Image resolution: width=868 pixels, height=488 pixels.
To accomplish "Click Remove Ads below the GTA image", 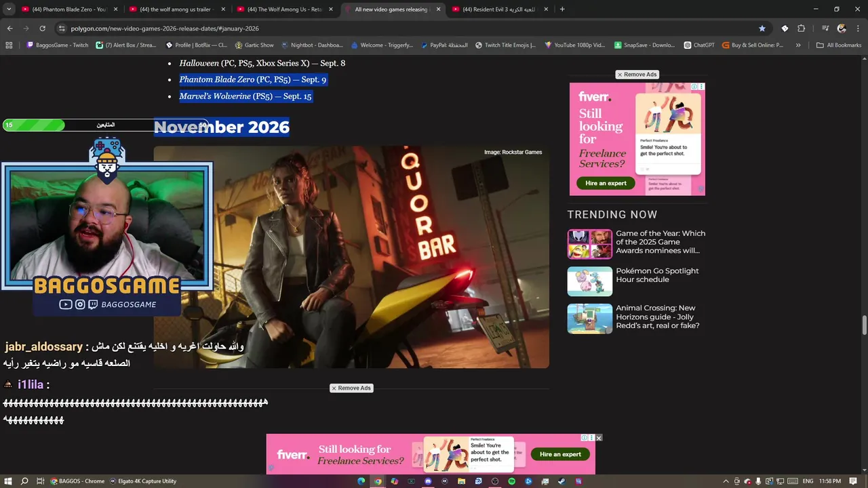I will point(351,388).
